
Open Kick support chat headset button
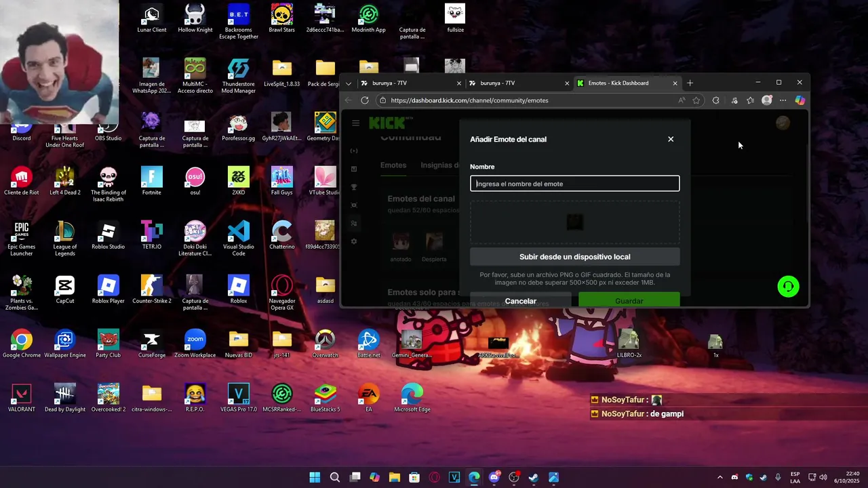(x=788, y=287)
